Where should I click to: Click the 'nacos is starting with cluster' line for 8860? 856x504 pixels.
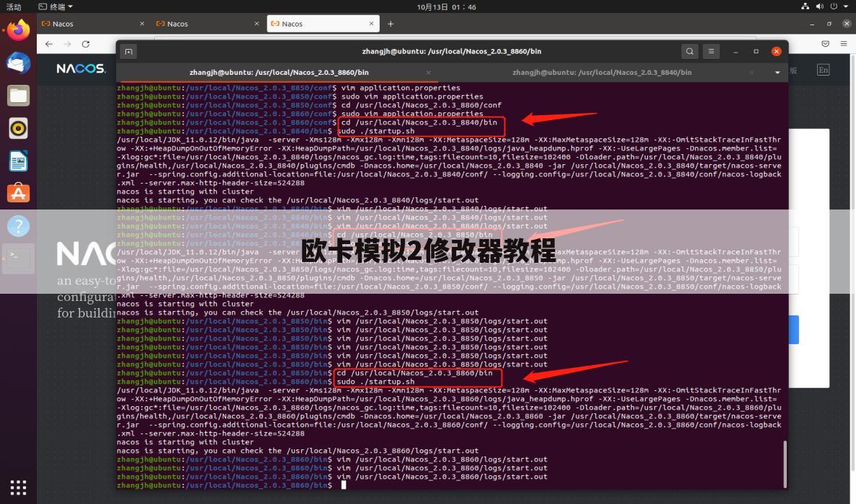point(185,442)
